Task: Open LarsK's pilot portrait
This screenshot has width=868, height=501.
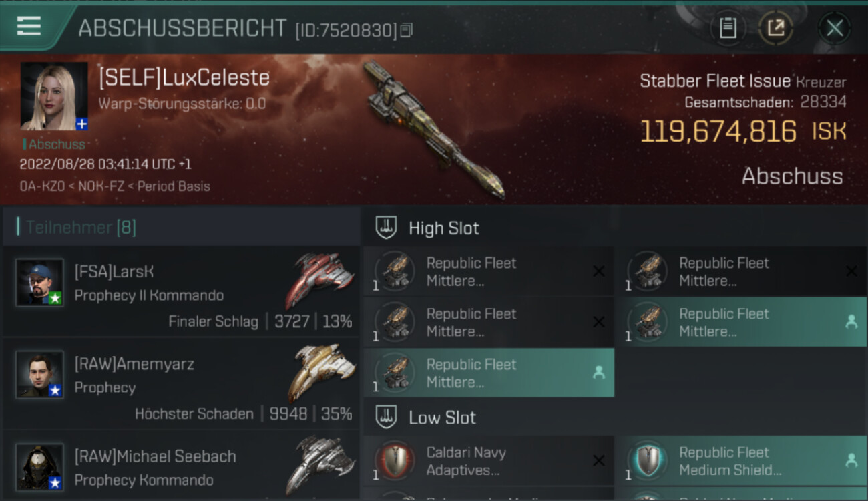Action: 39,282
